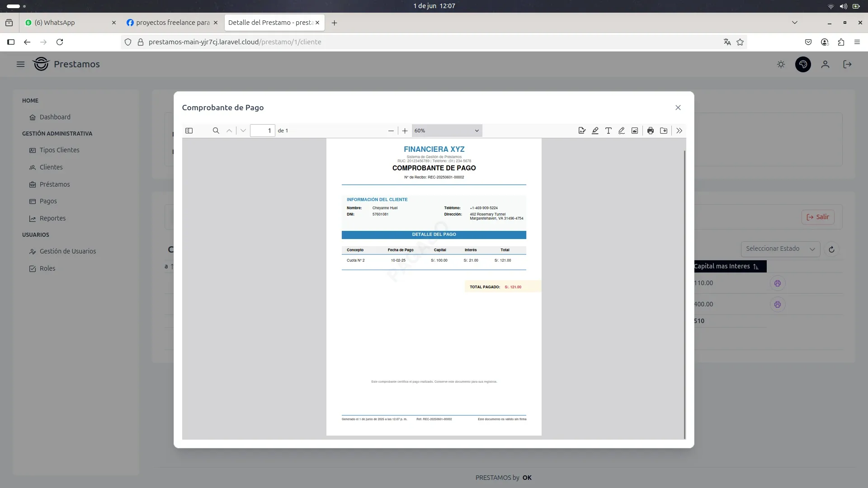Select the PDF add-text tool
This screenshot has height=488, width=868.
[608, 131]
